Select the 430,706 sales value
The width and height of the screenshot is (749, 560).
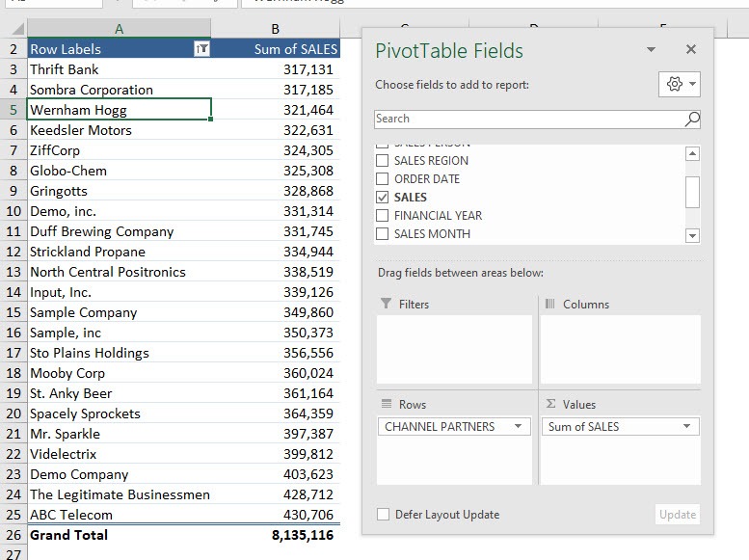[275, 514]
